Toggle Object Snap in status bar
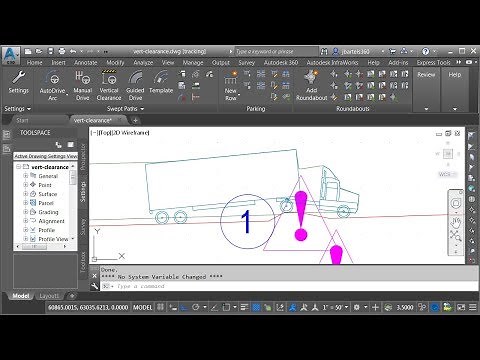 click(x=226, y=307)
